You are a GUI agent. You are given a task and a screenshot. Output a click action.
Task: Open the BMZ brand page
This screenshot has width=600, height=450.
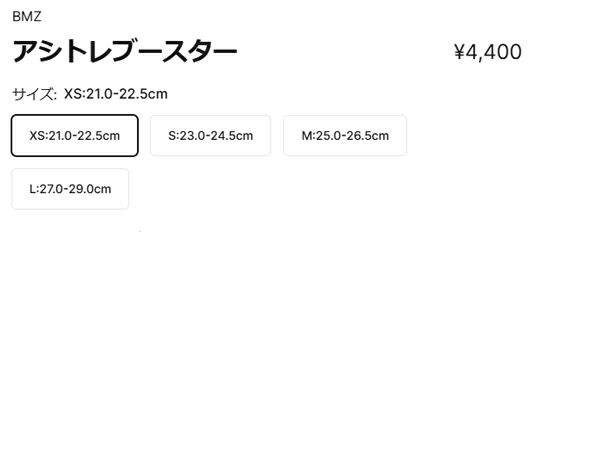click(27, 16)
